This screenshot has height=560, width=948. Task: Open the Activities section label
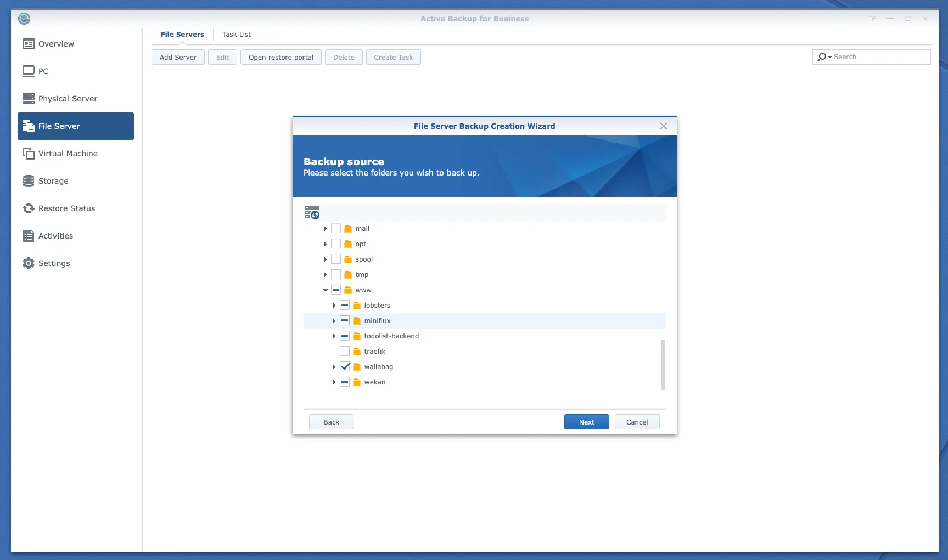(55, 236)
